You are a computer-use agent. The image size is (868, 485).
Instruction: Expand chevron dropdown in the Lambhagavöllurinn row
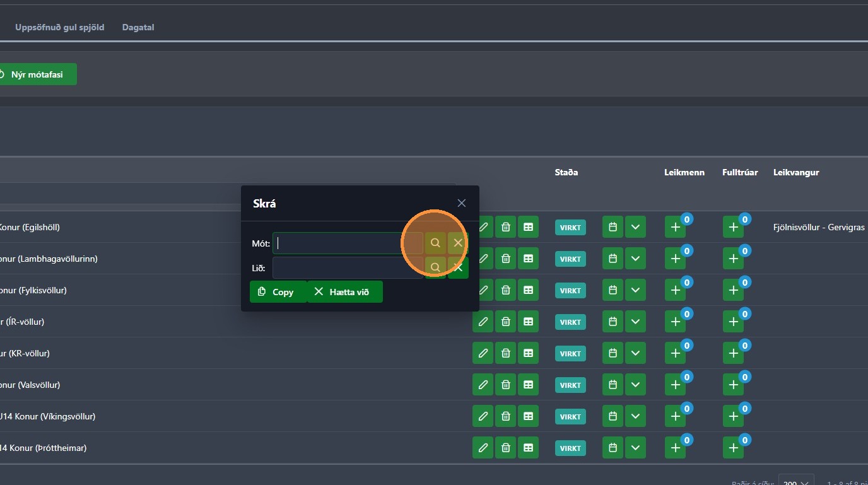coord(635,259)
